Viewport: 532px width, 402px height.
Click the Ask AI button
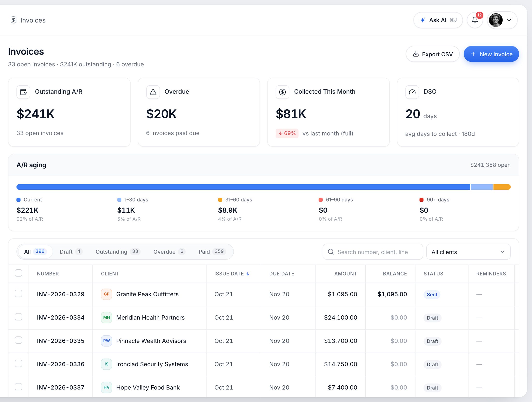coord(438,20)
